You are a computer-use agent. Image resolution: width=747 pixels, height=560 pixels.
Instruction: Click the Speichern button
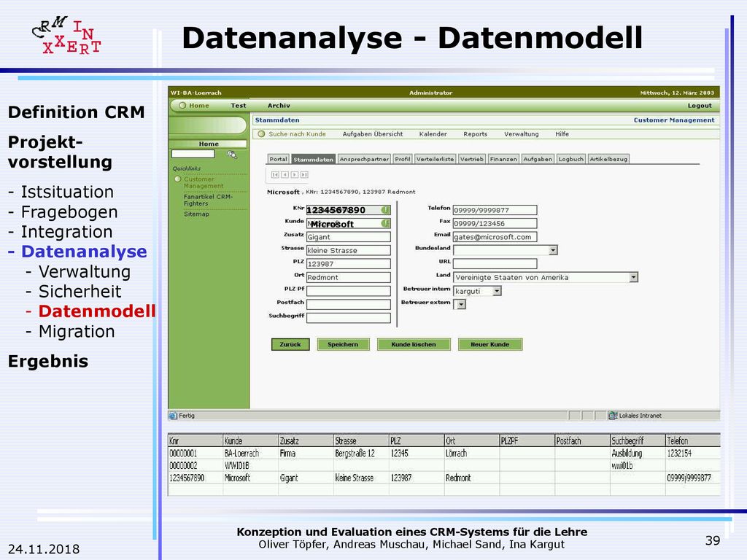(x=343, y=344)
